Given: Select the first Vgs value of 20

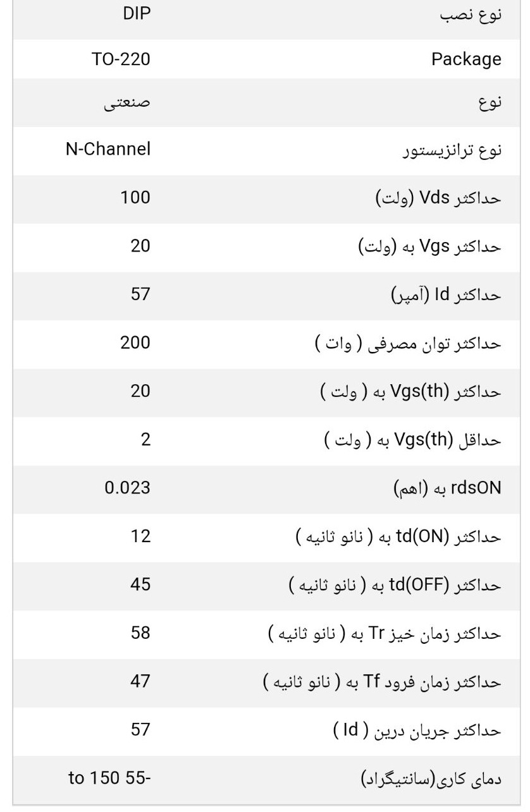Looking at the screenshot, I should 140,245.
